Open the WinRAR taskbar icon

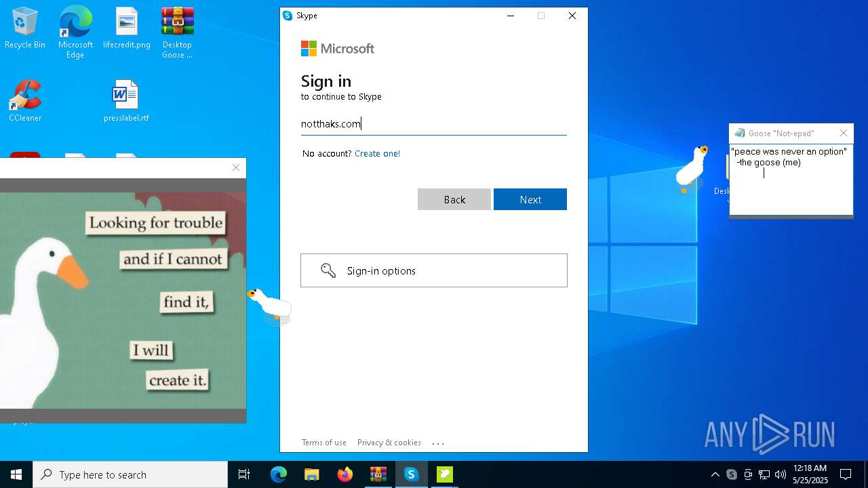(378, 474)
